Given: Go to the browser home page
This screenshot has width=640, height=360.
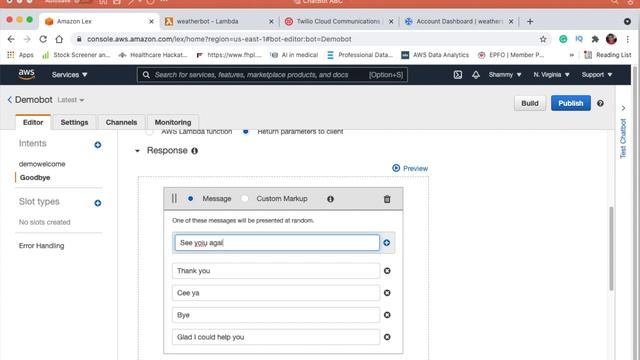Looking at the screenshot, I should [59, 39].
